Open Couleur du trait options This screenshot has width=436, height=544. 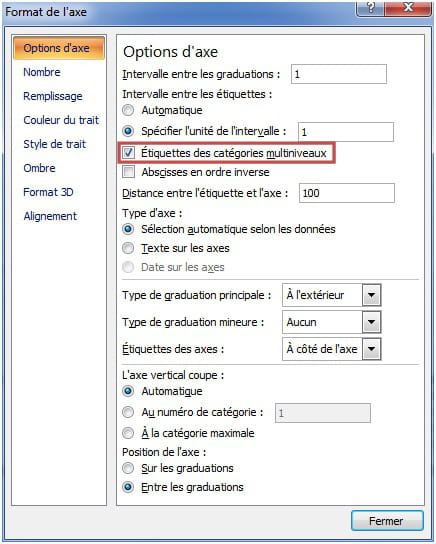(x=61, y=120)
